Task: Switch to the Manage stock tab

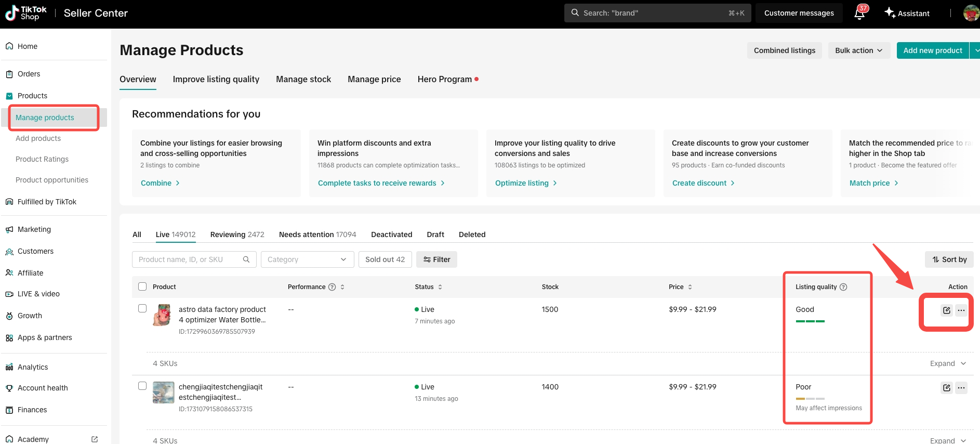Action: click(303, 79)
